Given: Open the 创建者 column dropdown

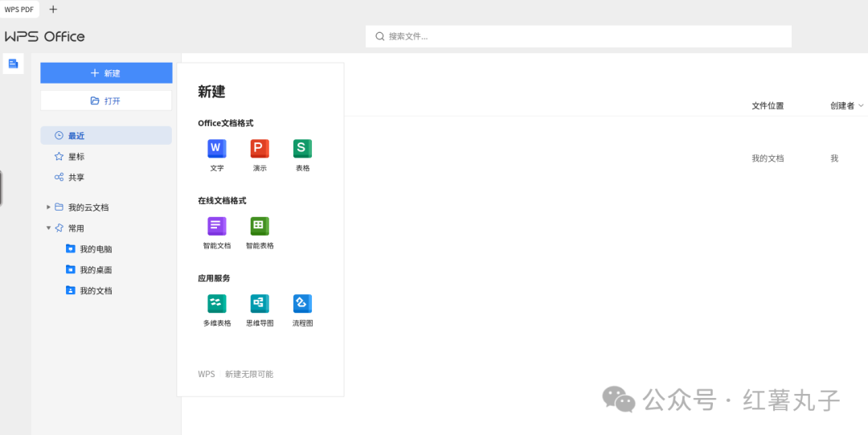Looking at the screenshot, I should point(860,106).
